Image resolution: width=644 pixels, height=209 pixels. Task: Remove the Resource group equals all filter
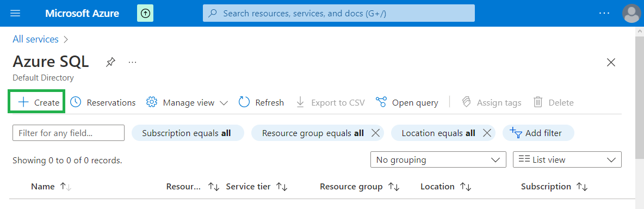(375, 133)
